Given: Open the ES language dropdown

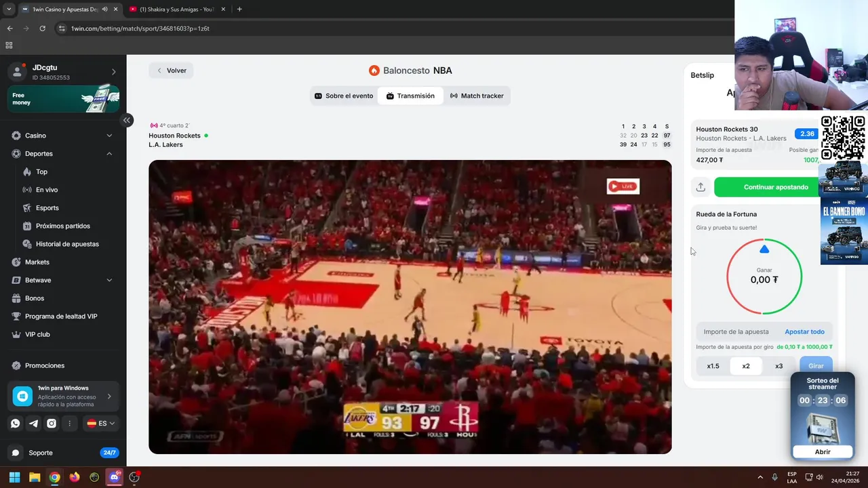Looking at the screenshot, I should pos(100,424).
